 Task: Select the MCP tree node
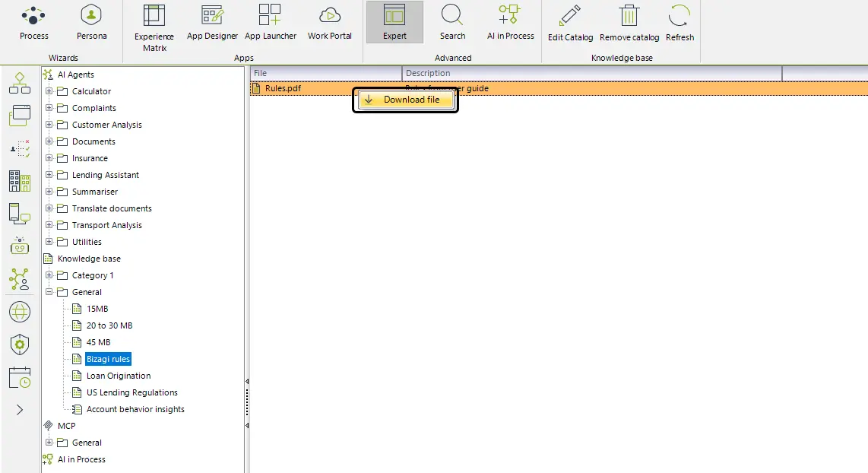[x=66, y=426]
